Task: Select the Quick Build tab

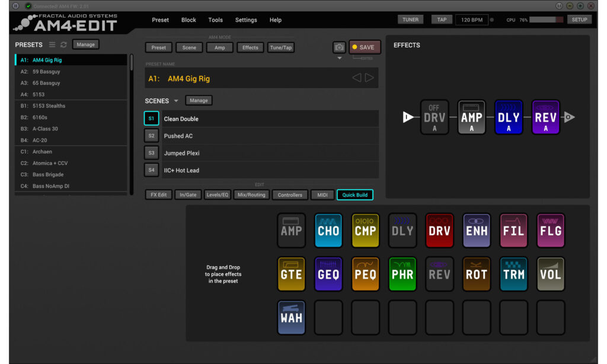Action: coord(354,195)
